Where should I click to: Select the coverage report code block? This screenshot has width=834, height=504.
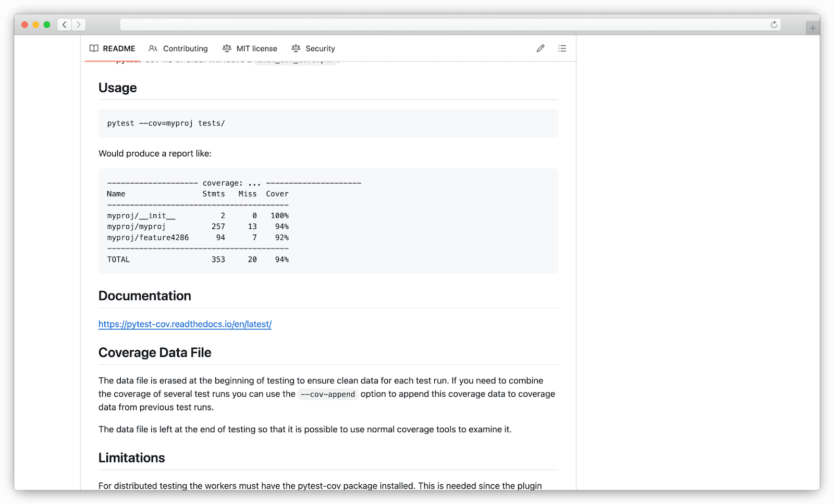327,220
